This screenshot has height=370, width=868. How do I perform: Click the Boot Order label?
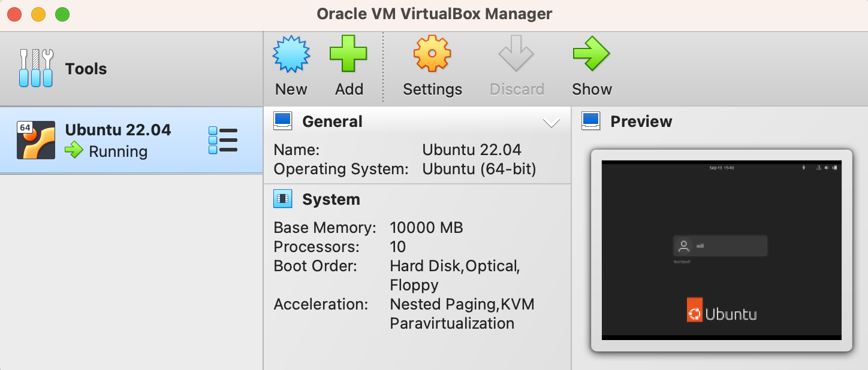315,266
